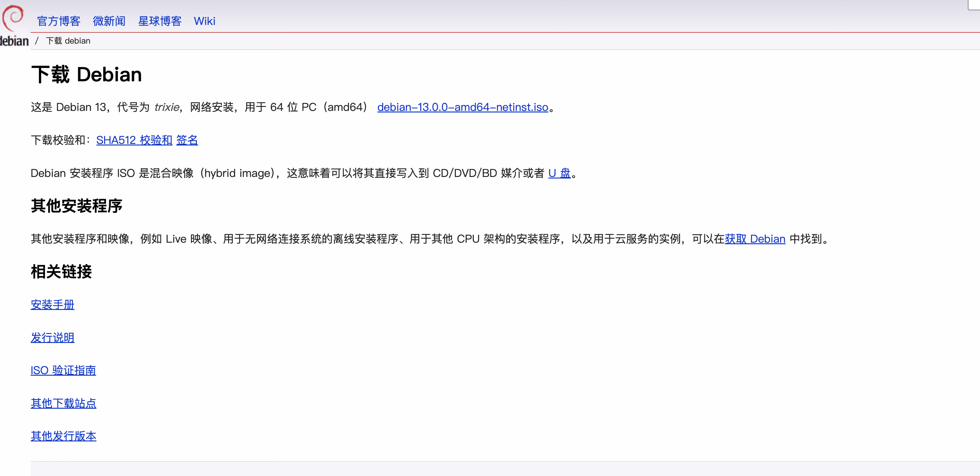Open the 安装手册 link
The image size is (980, 476).
click(x=53, y=305)
